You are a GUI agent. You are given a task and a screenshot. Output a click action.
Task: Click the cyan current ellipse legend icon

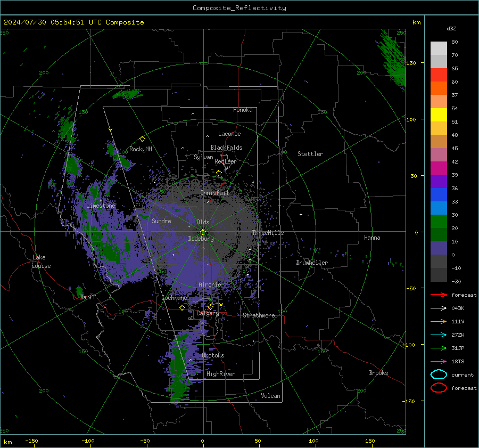click(439, 374)
